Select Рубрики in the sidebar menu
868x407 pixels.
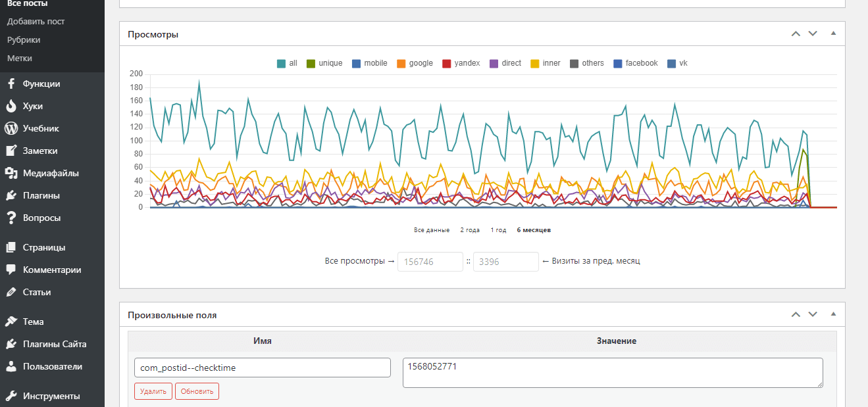click(x=24, y=40)
